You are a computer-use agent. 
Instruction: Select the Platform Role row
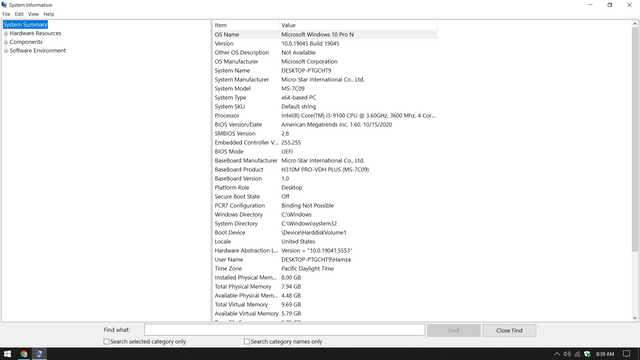(x=325, y=187)
